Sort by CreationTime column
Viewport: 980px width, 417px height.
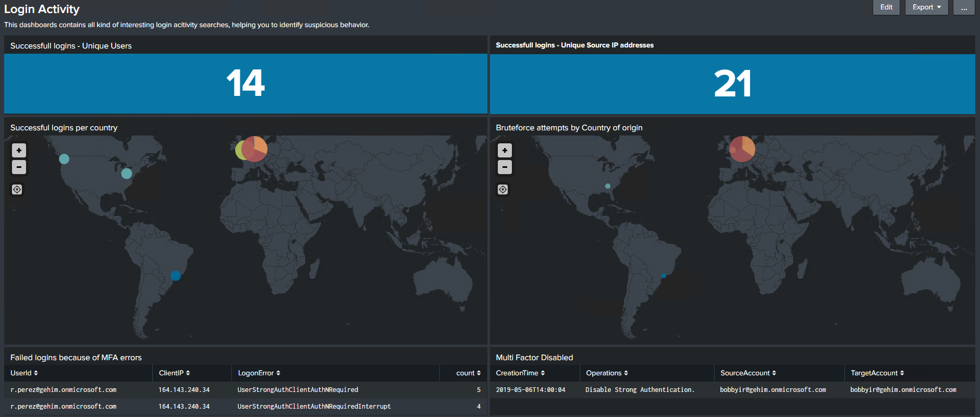[520, 373]
